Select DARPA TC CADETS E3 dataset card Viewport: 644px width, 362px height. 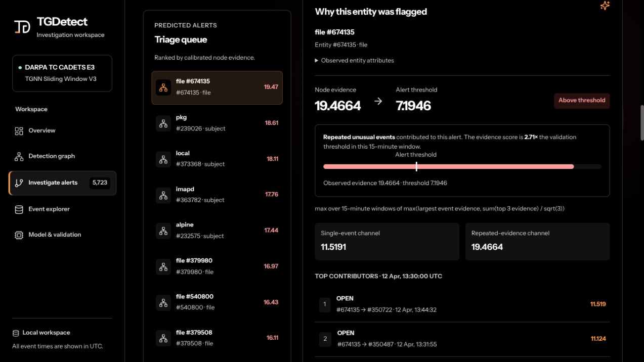(x=62, y=73)
